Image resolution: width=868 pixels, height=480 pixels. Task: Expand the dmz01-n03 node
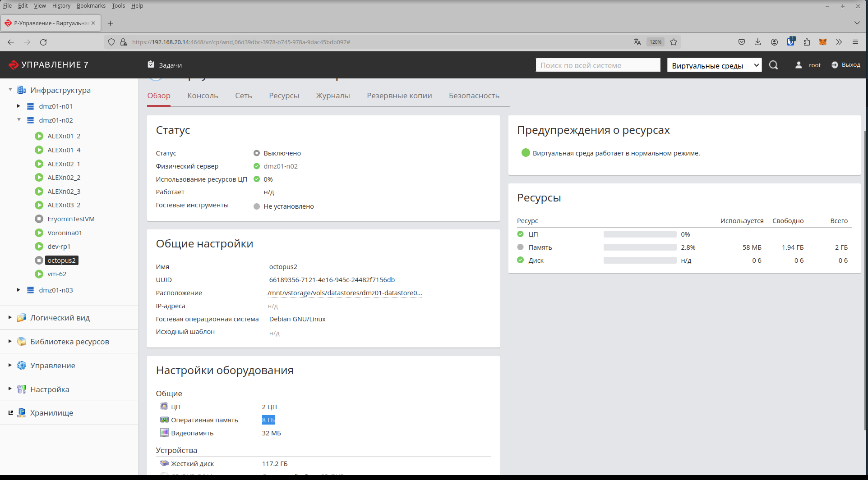tap(18, 290)
